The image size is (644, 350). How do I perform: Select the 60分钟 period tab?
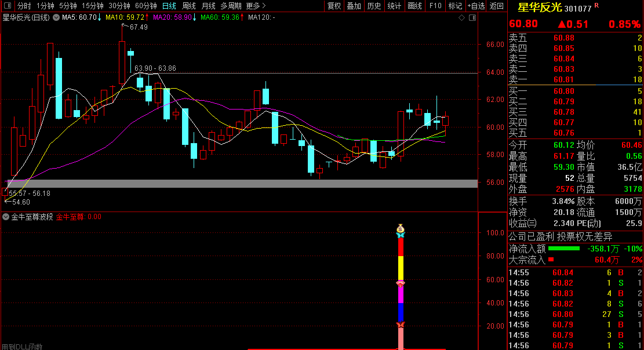[x=146, y=6]
